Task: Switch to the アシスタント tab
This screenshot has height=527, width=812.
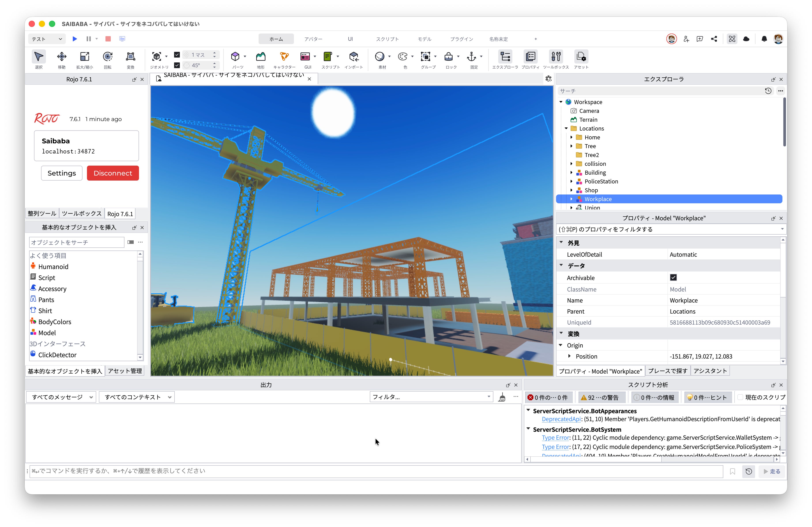Action: (710, 371)
